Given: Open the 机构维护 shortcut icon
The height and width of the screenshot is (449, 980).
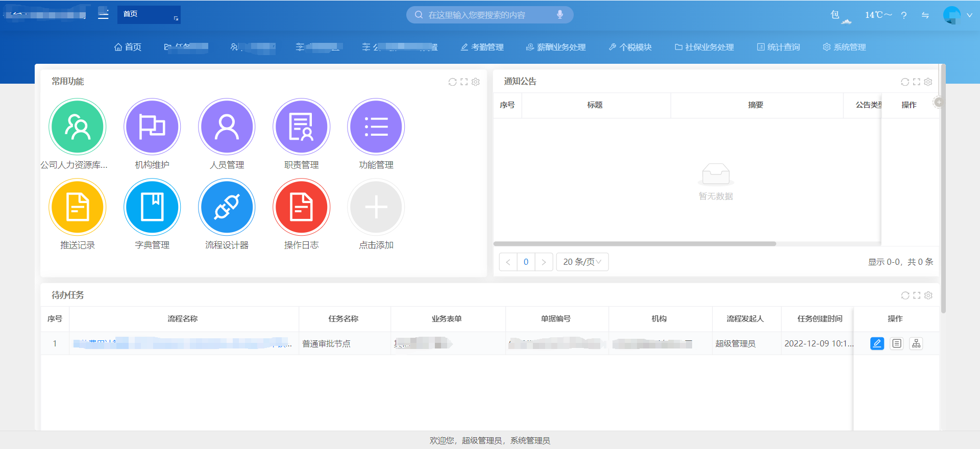Looking at the screenshot, I should (x=152, y=127).
